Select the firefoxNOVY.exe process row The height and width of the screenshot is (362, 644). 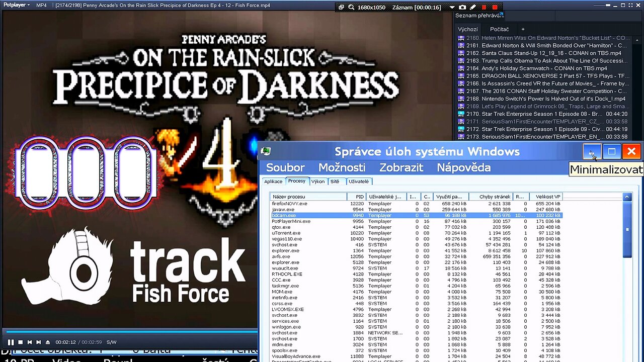click(x=416, y=204)
